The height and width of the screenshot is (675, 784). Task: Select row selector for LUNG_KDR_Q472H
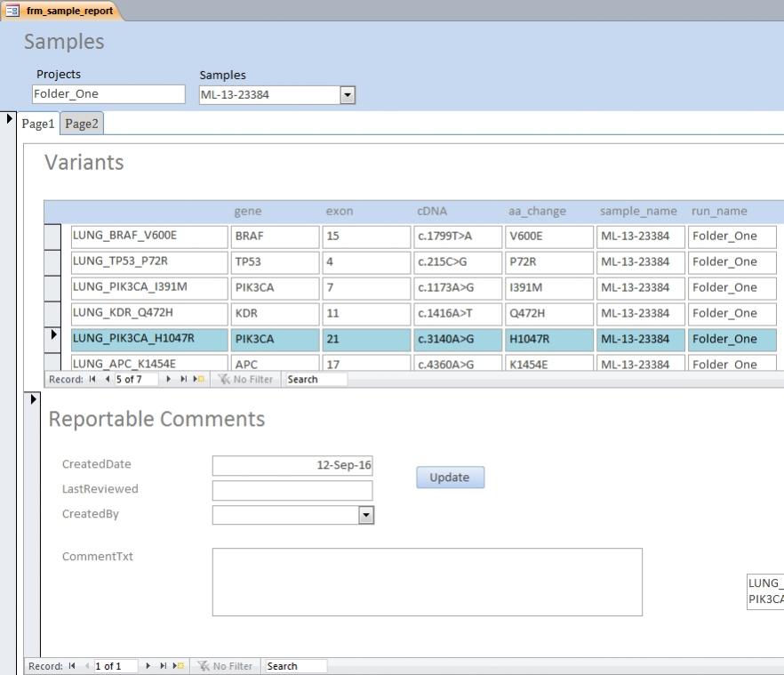[x=52, y=314]
